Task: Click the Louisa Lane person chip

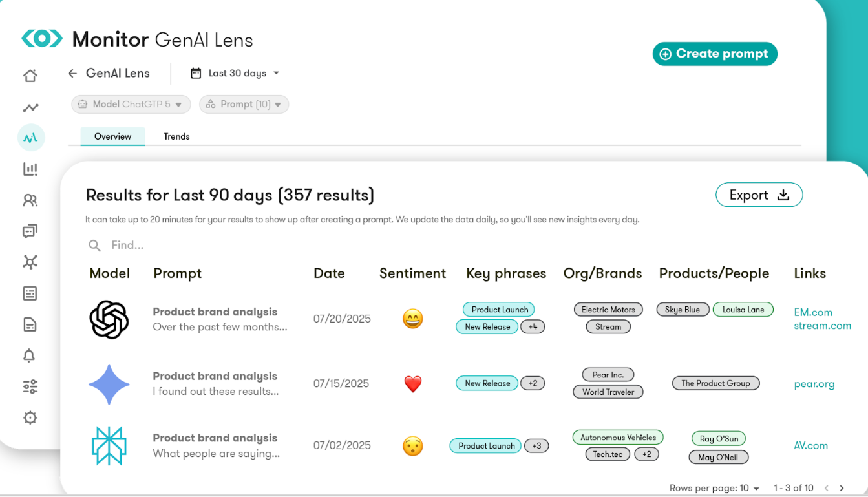Action: click(x=743, y=310)
